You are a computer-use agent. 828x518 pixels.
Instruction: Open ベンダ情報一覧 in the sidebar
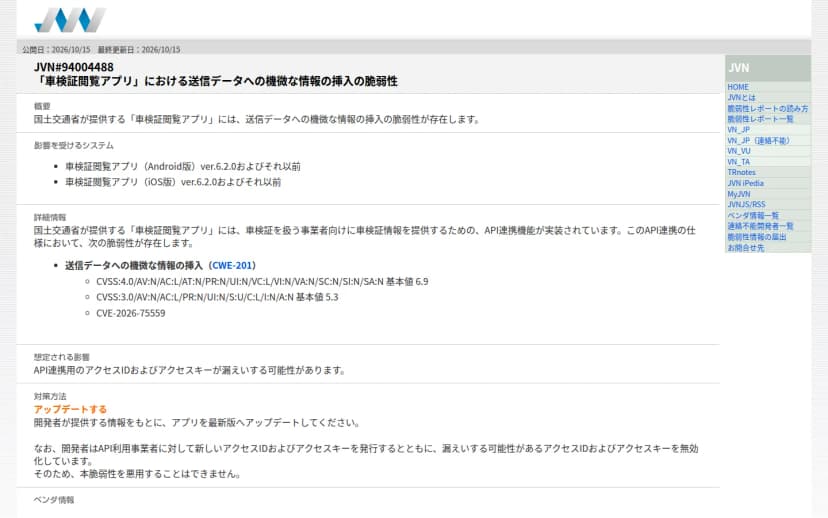click(x=753, y=215)
